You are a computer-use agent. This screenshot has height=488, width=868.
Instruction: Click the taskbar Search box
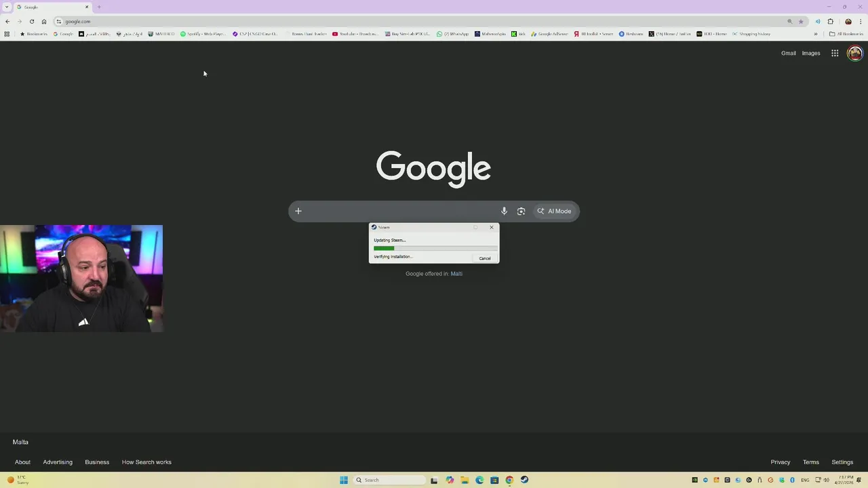tap(389, 480)
